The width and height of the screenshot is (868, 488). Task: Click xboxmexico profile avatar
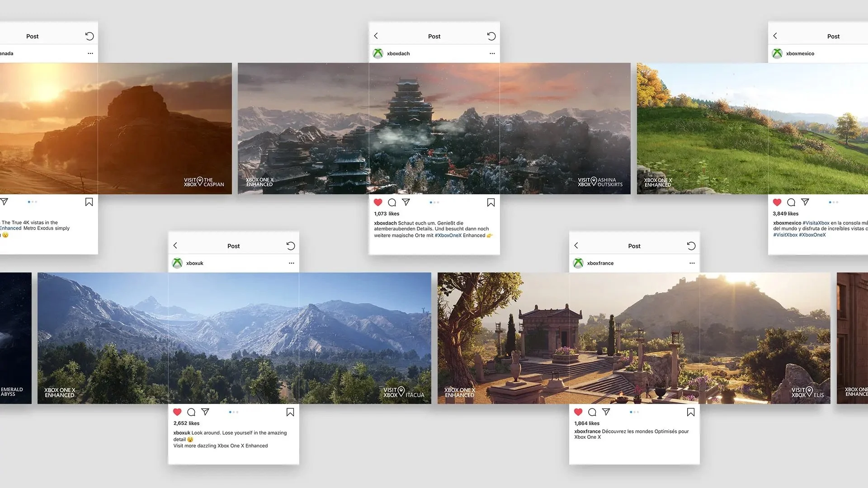(777, 53)
